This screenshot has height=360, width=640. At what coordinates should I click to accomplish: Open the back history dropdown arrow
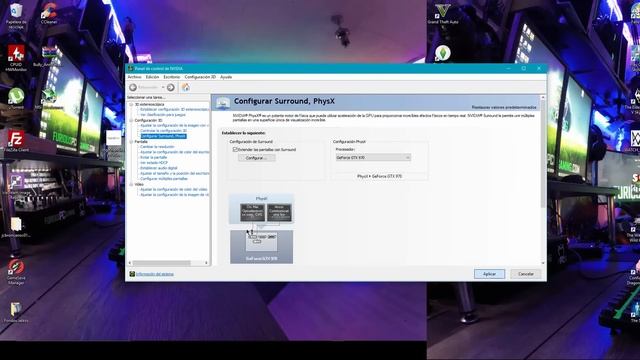(163, 87)
